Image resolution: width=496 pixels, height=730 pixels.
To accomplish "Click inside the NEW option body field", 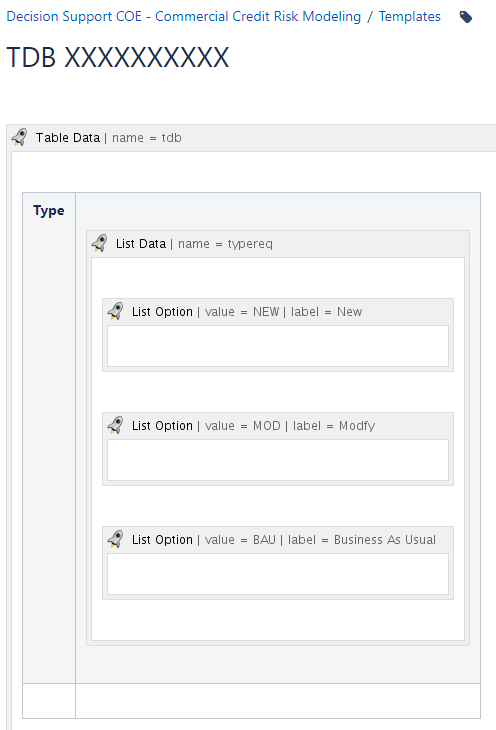I will pyautogui.click(x=278, y=346).
